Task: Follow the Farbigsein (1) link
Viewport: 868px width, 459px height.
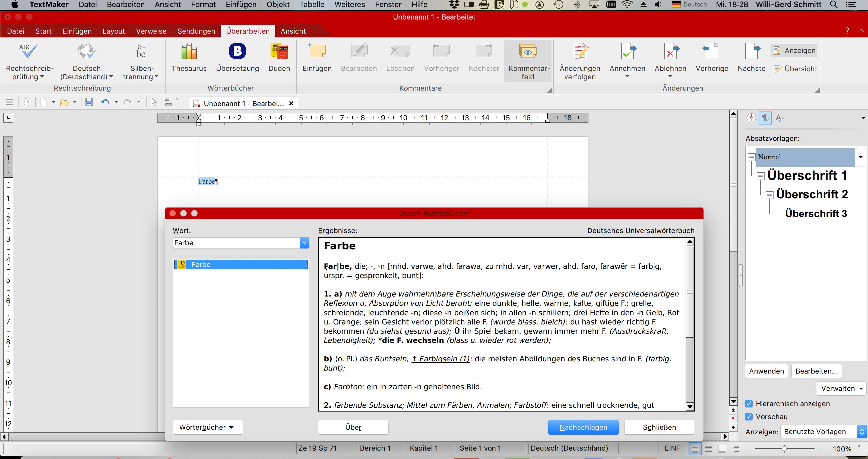Action: 441,359
